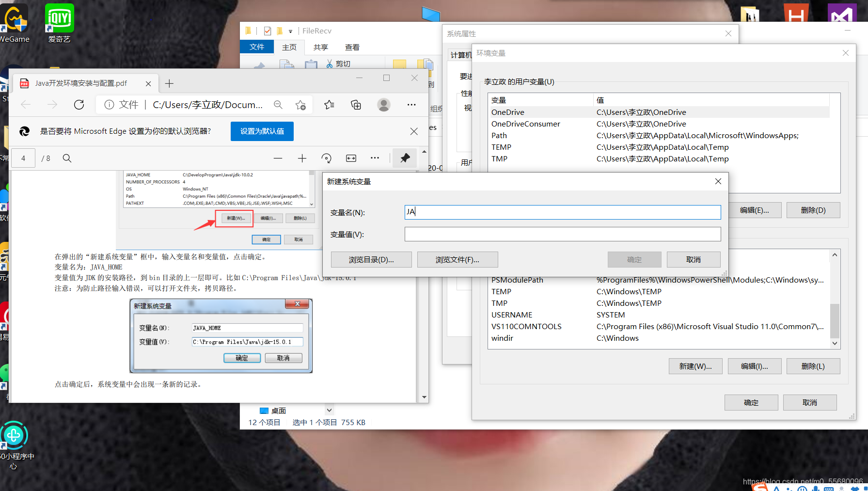Click 编辑(E)... for user variables
Viewport: 868px width, 491px height.
[755, 210]
